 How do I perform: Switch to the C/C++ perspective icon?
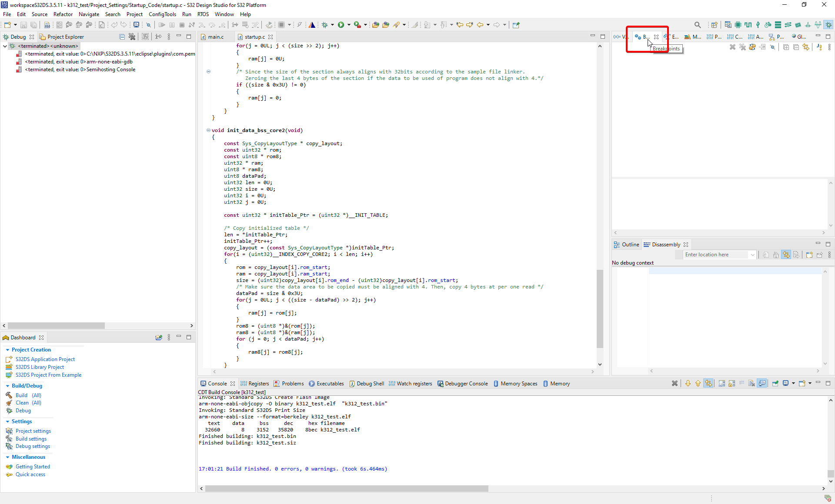click(x=728, y=25)
